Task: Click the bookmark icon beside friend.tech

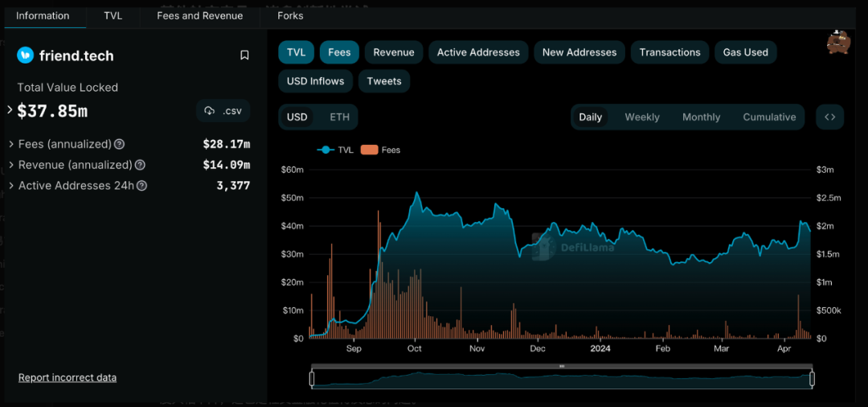Action: click(244, 55)
